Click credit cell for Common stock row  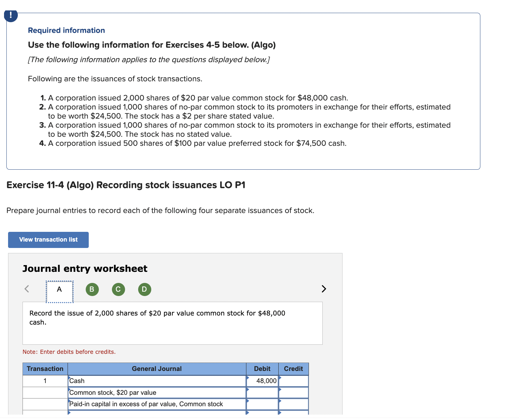coord(293,392)
